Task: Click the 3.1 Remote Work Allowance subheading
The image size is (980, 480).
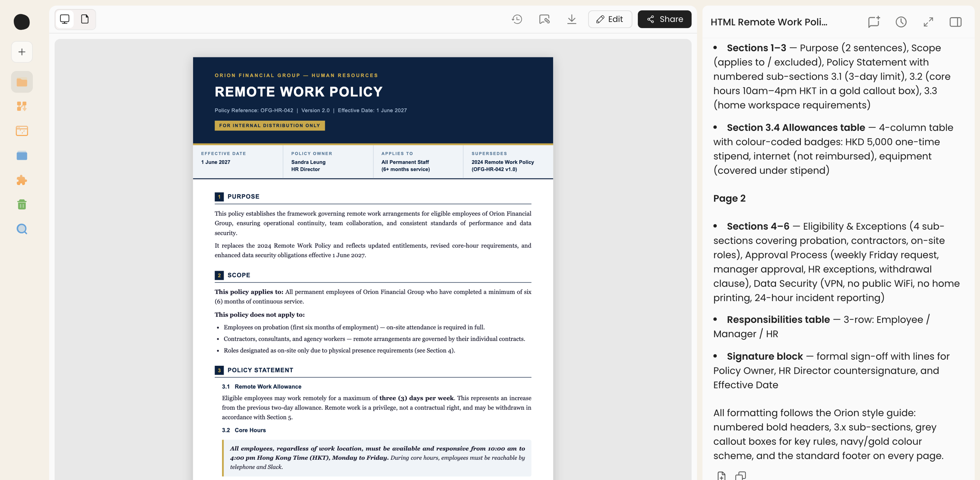Action: click(261, 386)
